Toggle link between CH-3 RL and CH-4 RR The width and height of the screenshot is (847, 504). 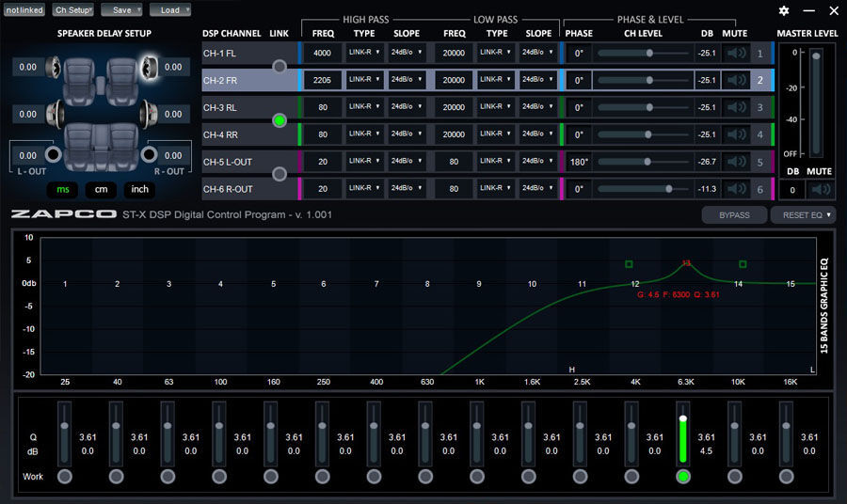click(279, 120)
